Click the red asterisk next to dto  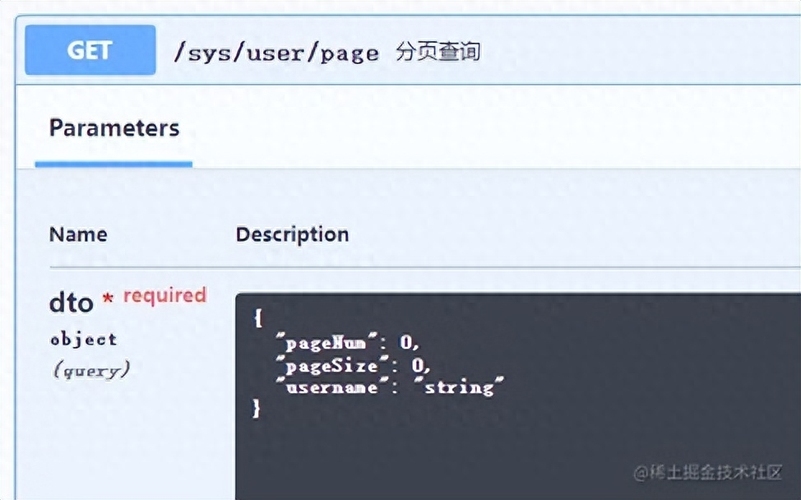(107, 297)
